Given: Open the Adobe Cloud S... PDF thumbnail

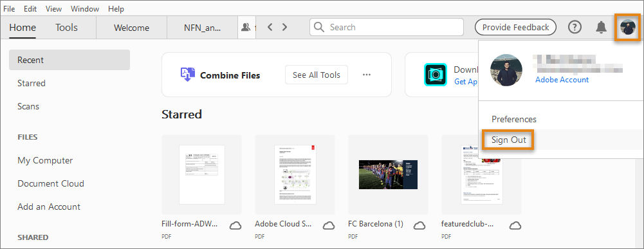Looking at the screenshot, I should tap(295, 174).
